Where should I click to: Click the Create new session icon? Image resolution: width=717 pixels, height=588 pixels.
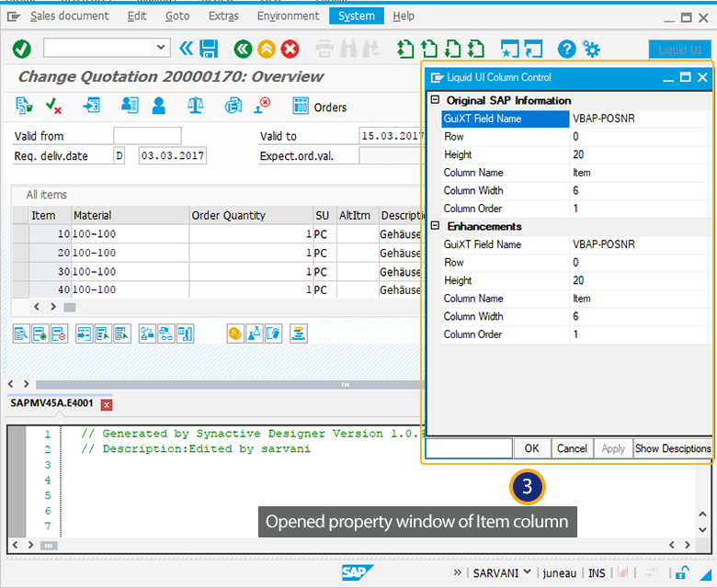tap(510, 49)
